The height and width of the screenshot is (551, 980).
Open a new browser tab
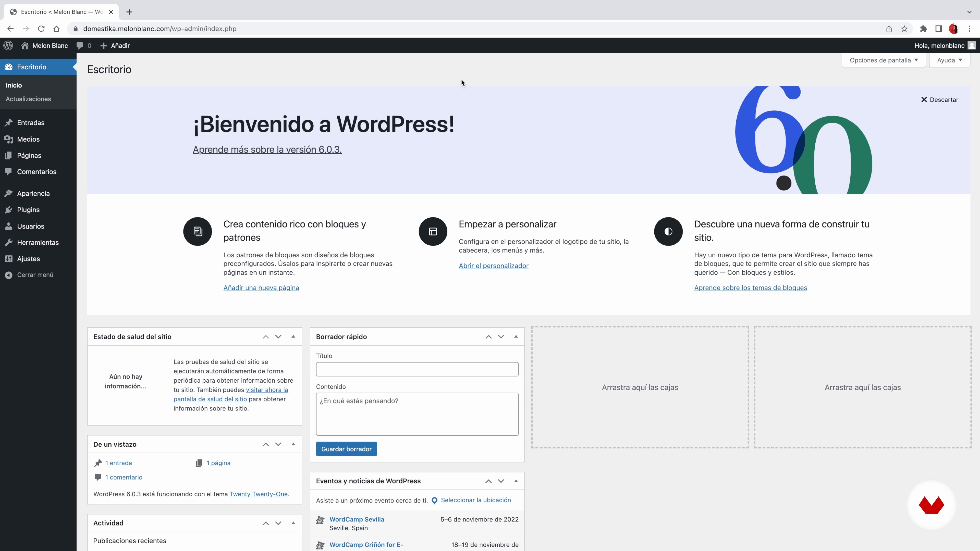pyautogui.click(x=129, y=12)
